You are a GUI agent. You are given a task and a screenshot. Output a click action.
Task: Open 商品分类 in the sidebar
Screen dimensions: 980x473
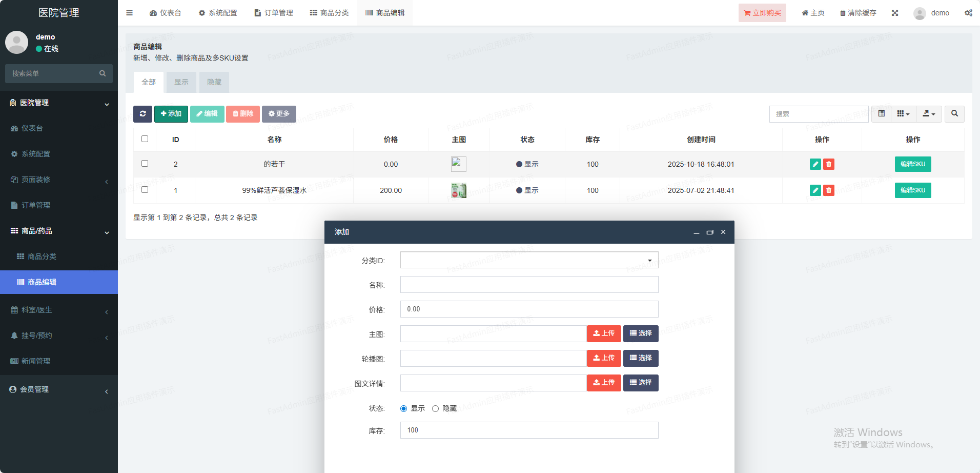42,257
